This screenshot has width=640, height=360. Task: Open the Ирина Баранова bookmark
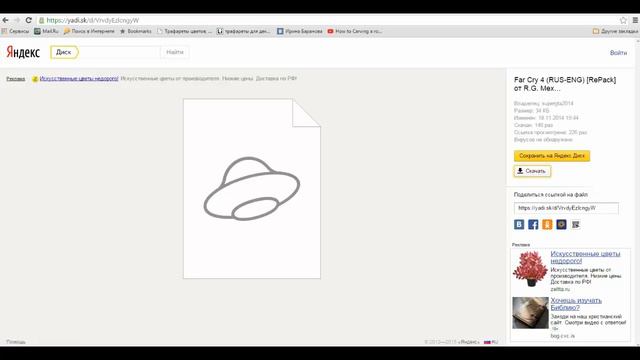(300, 31)
